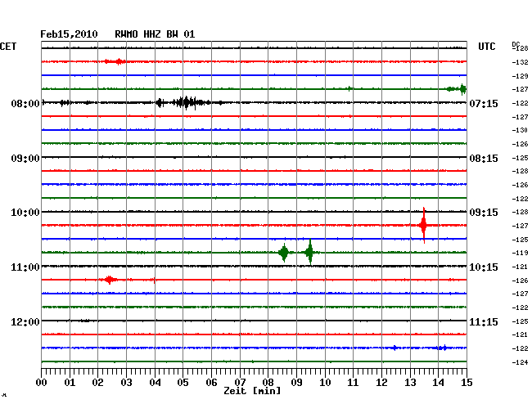
Task: Click the green burst near minute 8.5
Action: tap(284, 253)
